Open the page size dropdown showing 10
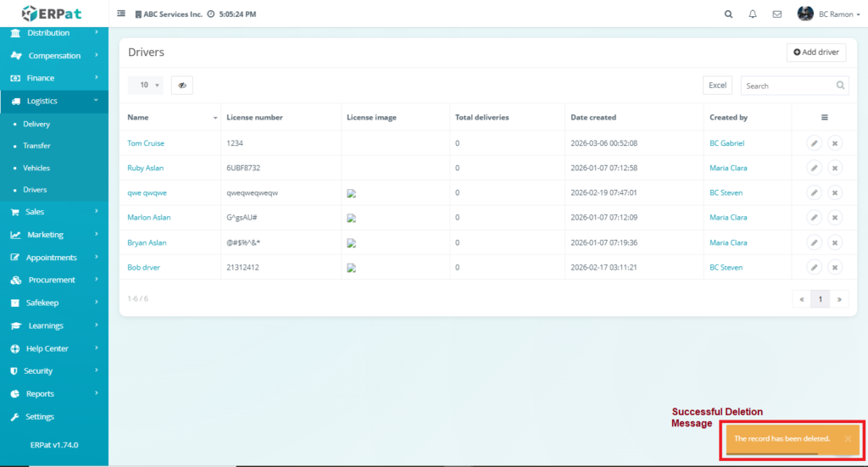 pos(146,86)
